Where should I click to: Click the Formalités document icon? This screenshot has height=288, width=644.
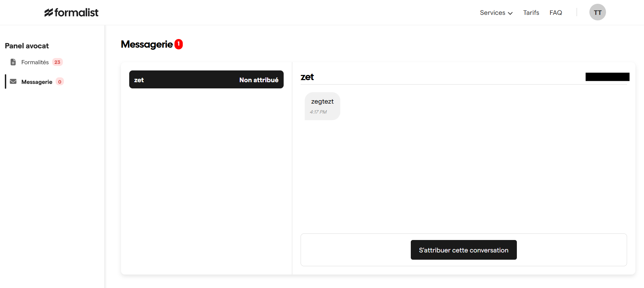(13, 62)
